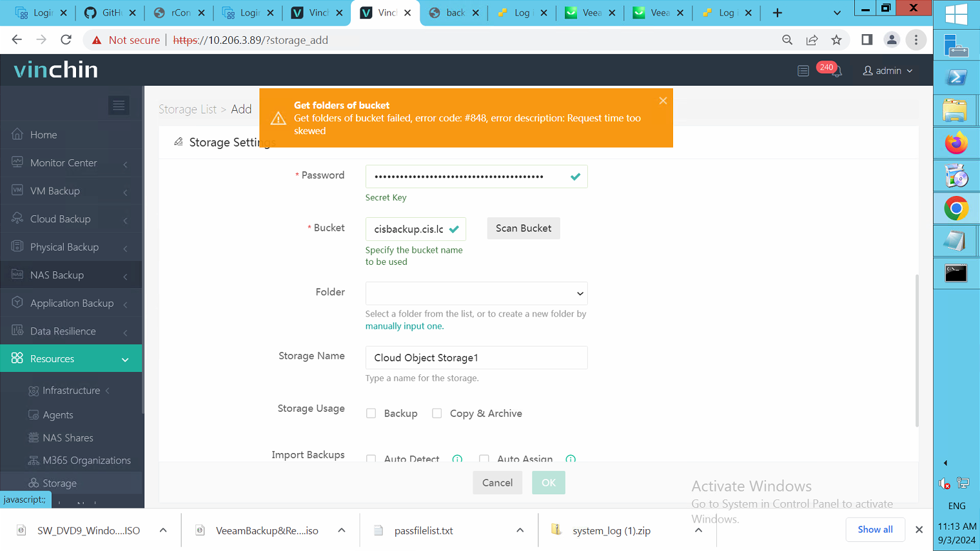Enable the Backup storage usage checkbox

click(371, 414)
